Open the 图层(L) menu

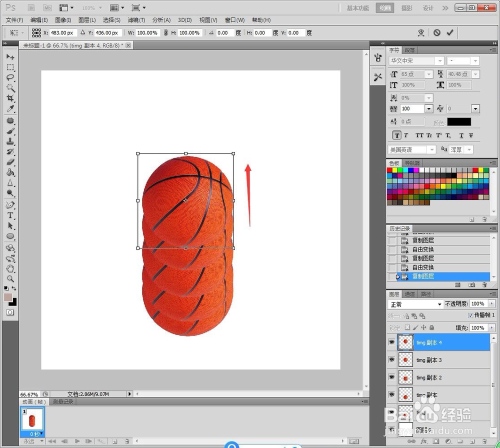(x=87, y=20)
